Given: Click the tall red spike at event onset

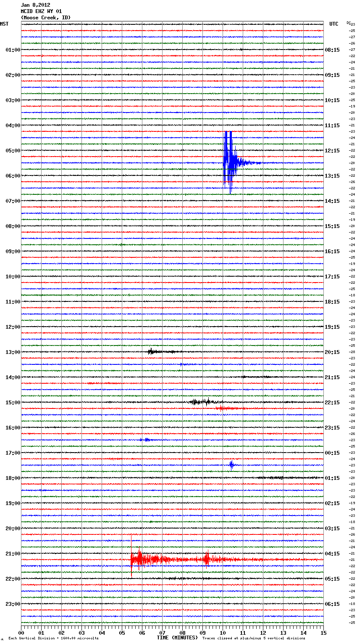Looking at the screenshot, I should tap(131, 556).
